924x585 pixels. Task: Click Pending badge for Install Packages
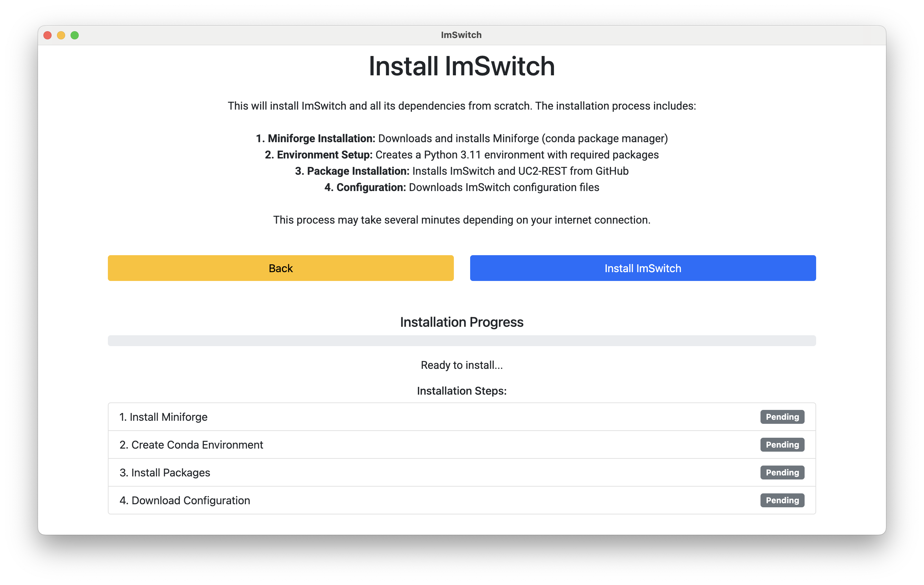(782, 473)
